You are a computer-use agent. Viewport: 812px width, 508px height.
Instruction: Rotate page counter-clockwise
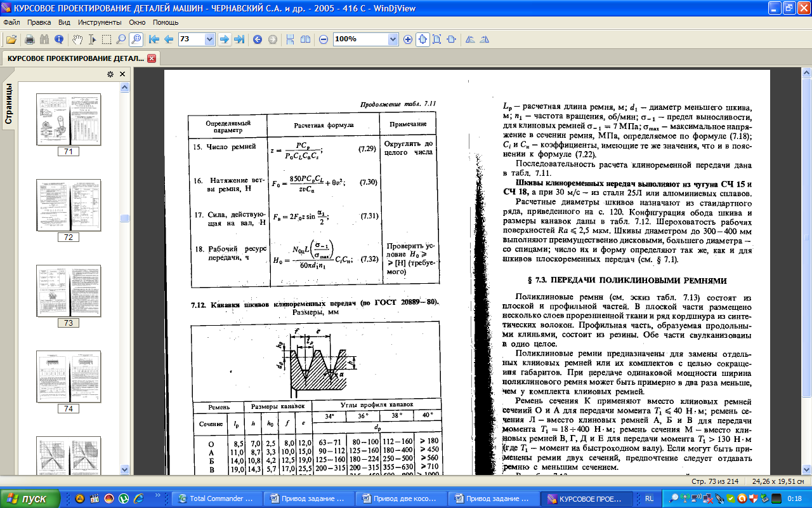(x=470, y=39)
